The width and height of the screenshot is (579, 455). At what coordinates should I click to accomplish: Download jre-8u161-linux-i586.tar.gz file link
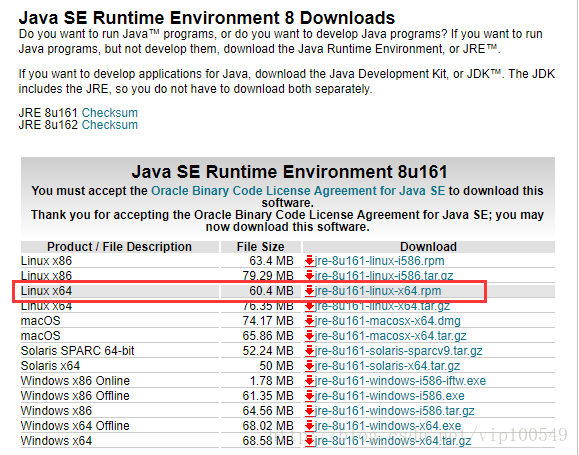coord(384,276)
